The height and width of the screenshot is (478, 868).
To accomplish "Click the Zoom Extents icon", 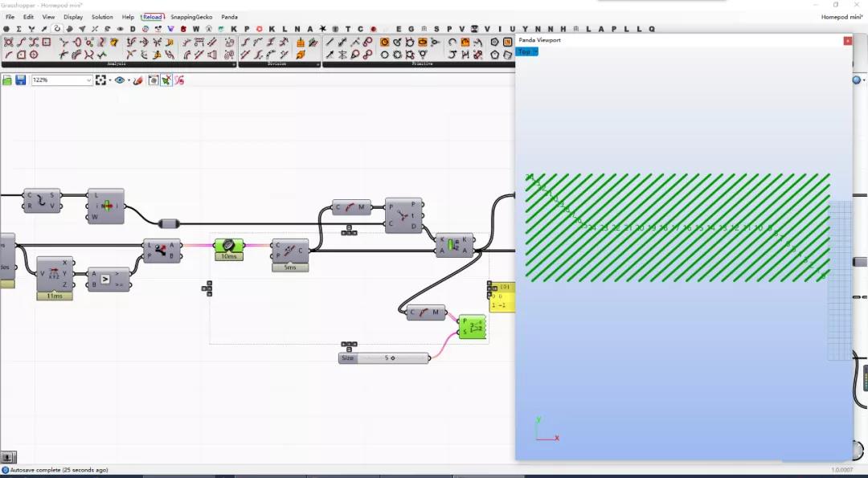I will point(100,80).
